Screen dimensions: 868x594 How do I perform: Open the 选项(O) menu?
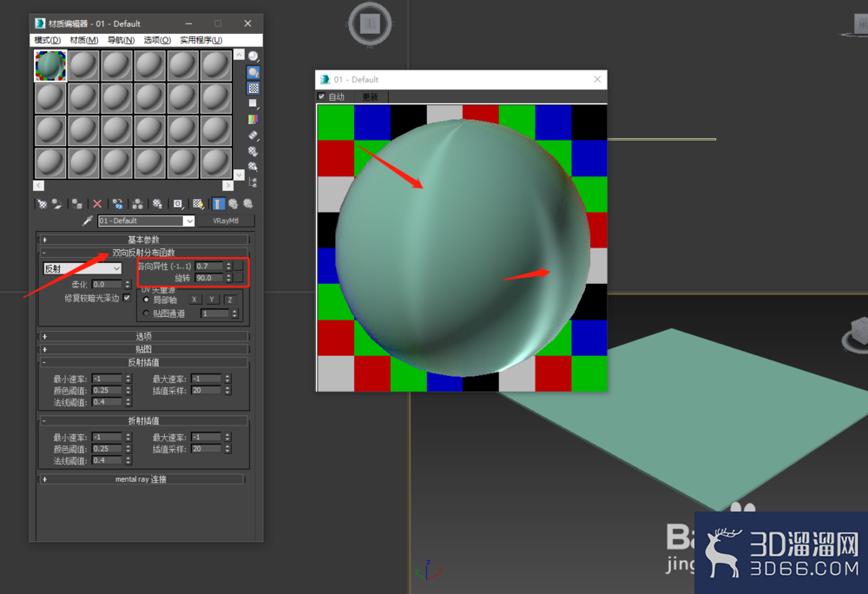[157, 40]
